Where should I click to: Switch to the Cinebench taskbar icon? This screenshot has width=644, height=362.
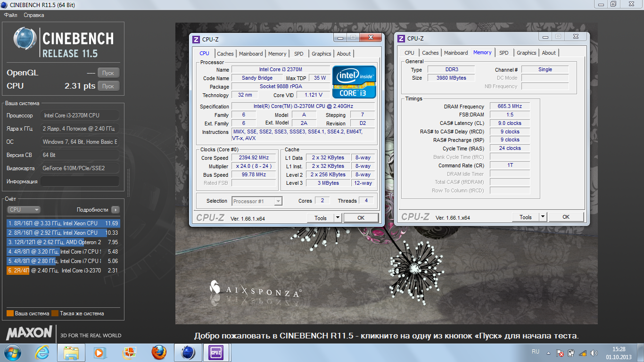click(x=188, y=352)
